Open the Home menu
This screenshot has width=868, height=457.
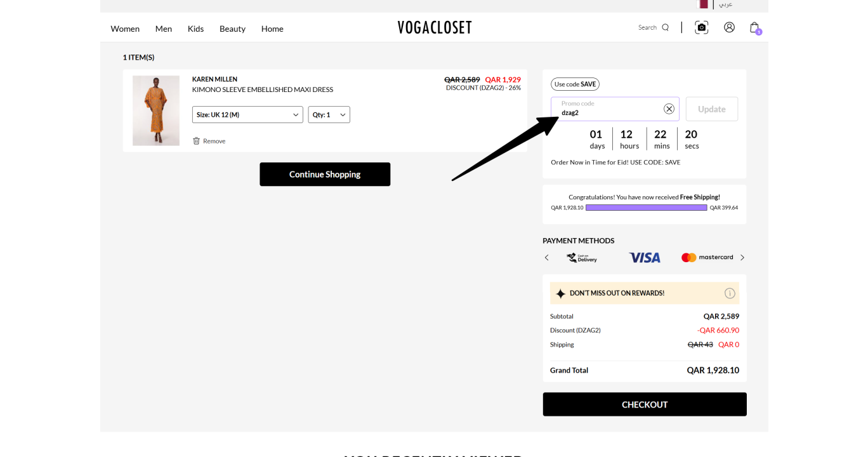coord(272,29)
